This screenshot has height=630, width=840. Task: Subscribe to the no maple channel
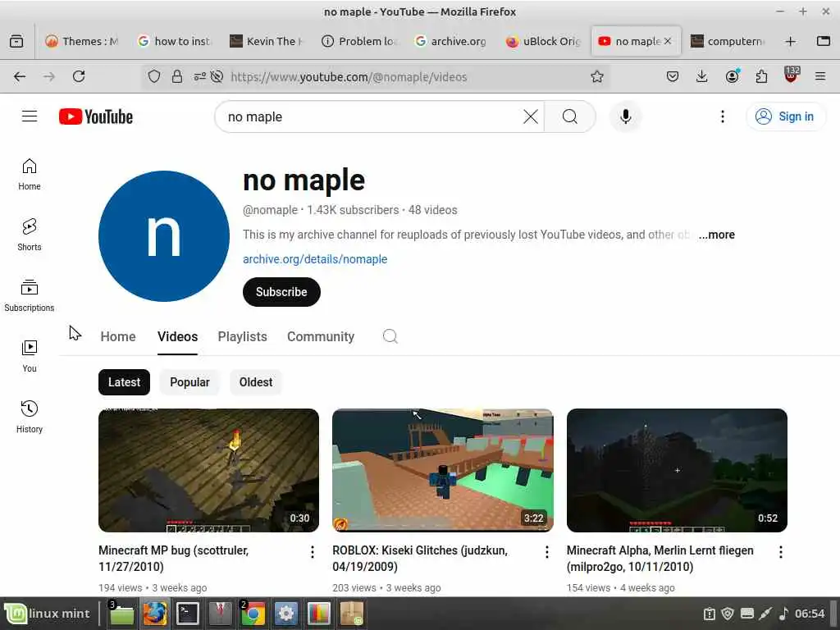point(281,292)
